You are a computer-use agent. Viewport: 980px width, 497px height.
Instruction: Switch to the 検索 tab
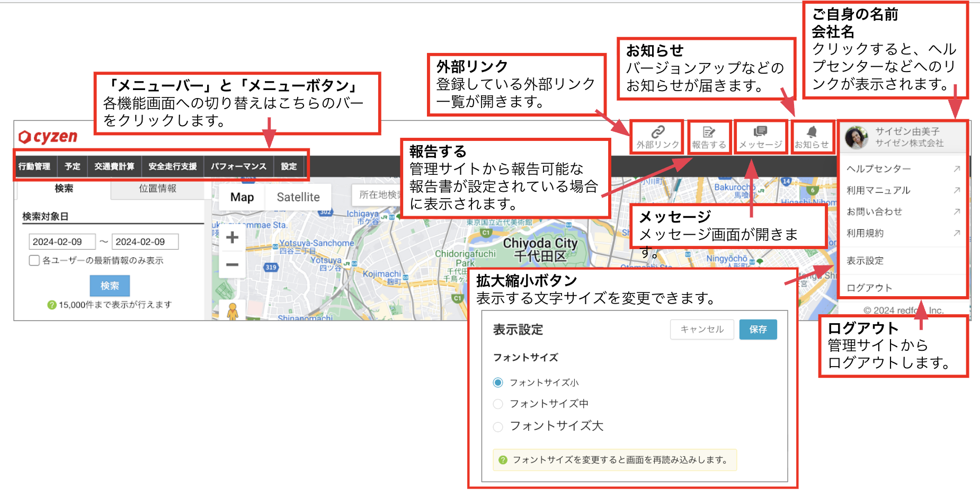pyautogui.click(x=64, y=189)
